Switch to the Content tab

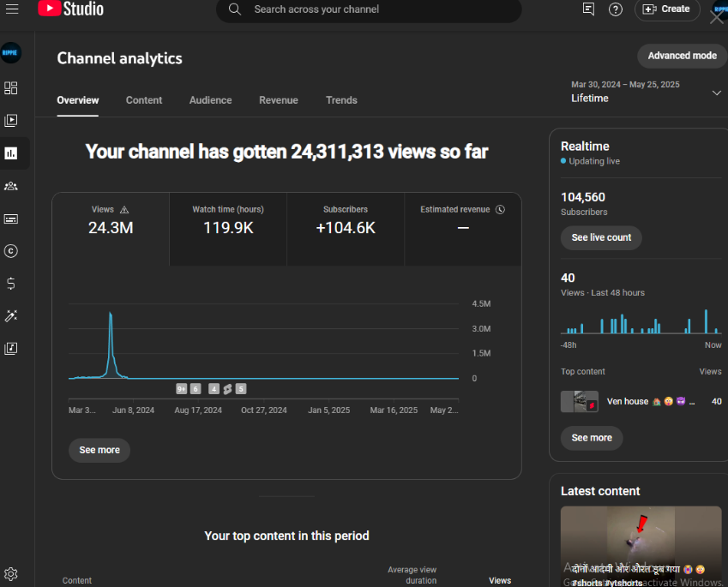pyautogui.click(x=144, y=100)
